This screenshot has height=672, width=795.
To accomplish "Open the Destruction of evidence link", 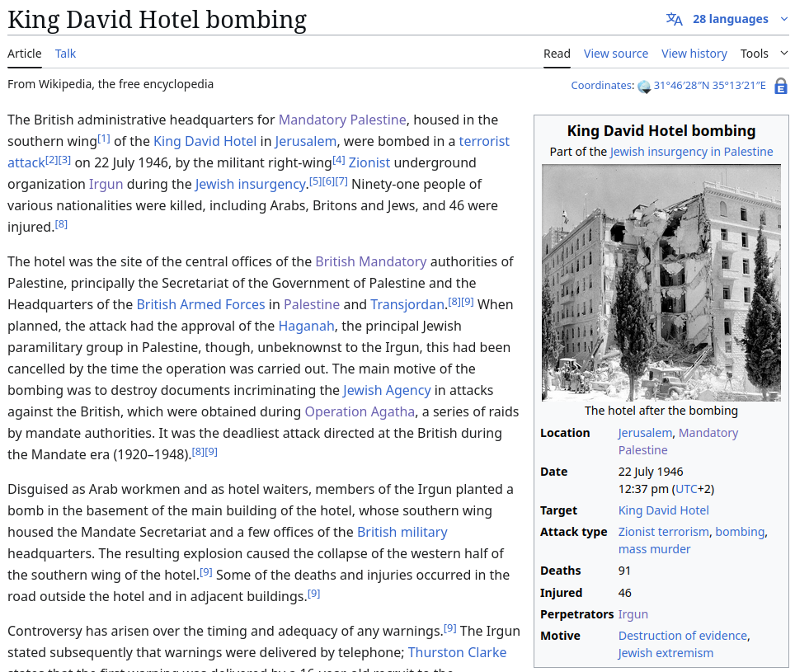I will click(683, 636).
